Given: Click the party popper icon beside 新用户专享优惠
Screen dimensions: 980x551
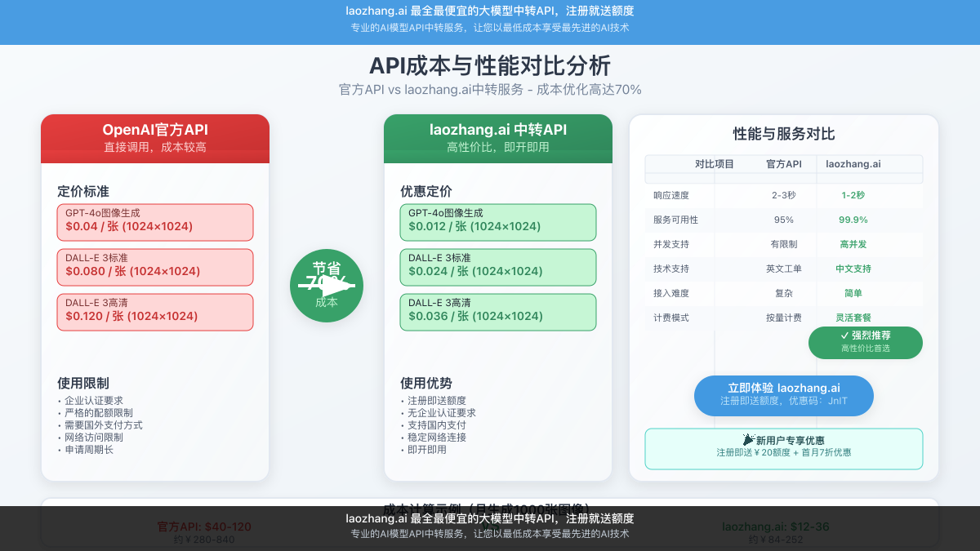Looking at the screenshot, I should click(749, 439).
